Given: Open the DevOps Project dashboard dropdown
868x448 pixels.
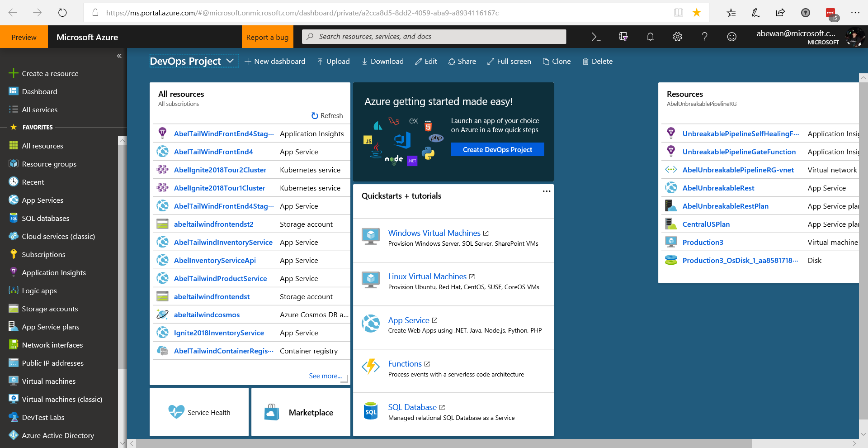Looking at the screenshot, I should (x=194, y=61).
